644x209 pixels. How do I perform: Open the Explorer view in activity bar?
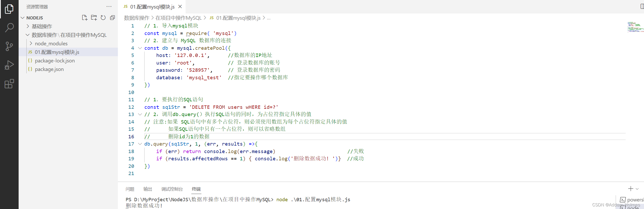[9, 9]
